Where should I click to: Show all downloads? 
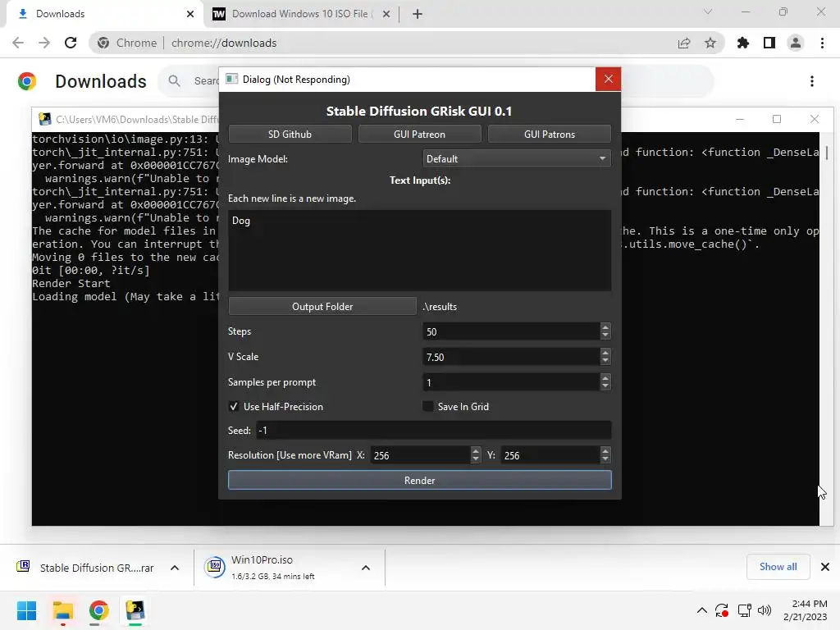click(778, 567)
